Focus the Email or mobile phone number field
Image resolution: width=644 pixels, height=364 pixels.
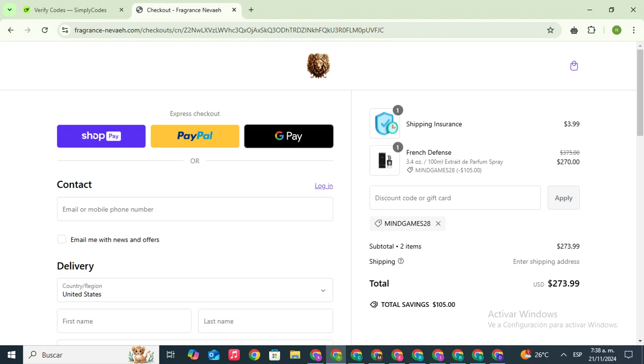coord(195,209)
